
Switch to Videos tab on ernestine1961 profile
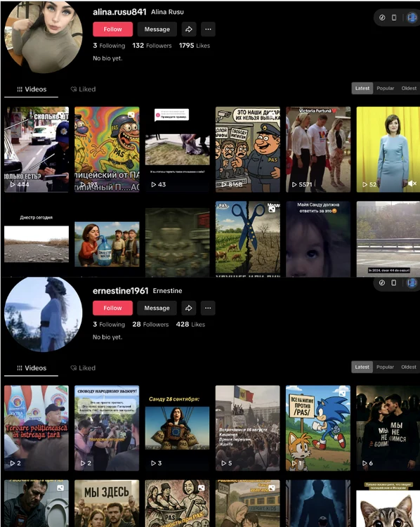click(x=32, y=368)
